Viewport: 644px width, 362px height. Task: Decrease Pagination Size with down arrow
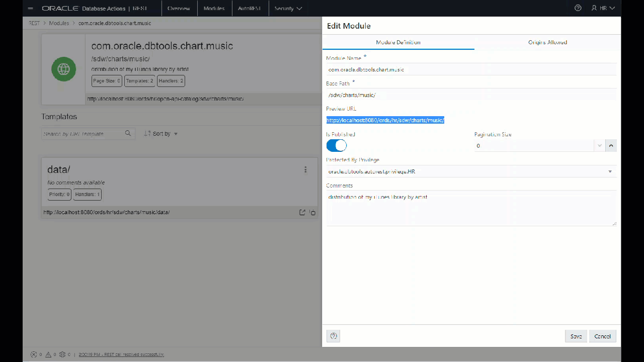click(x=599, y=146)
